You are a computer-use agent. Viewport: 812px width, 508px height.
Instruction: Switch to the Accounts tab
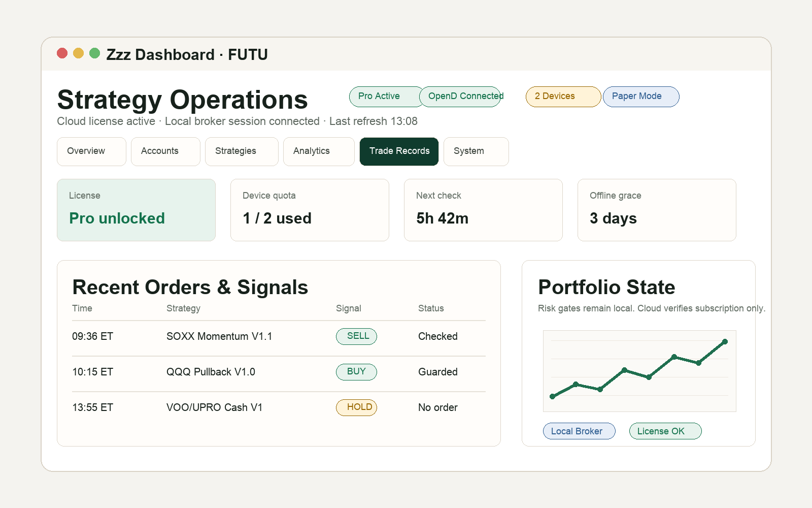(165, 151)
